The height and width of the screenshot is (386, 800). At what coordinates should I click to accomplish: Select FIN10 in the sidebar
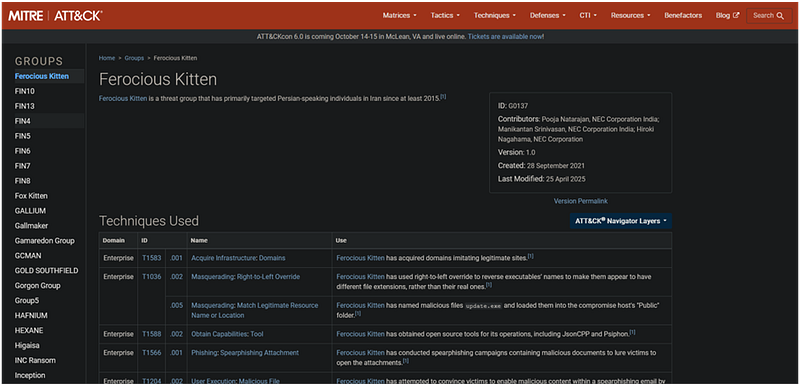(x=24, y=91)
